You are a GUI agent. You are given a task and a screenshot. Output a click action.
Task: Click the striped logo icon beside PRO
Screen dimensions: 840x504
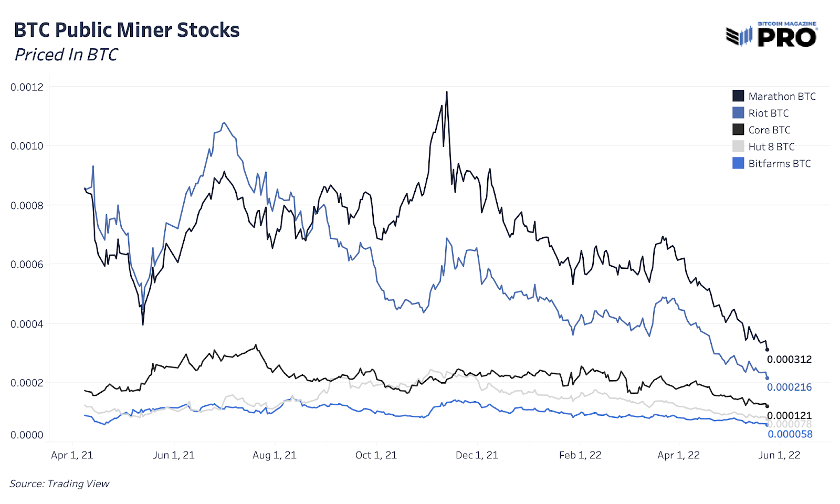click(739, 36)
